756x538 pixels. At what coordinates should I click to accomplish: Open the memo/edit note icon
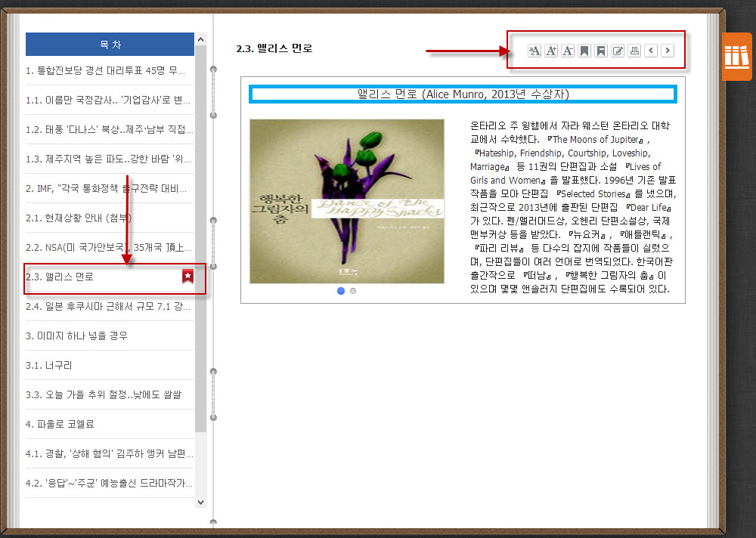click(x=618, y=51)
